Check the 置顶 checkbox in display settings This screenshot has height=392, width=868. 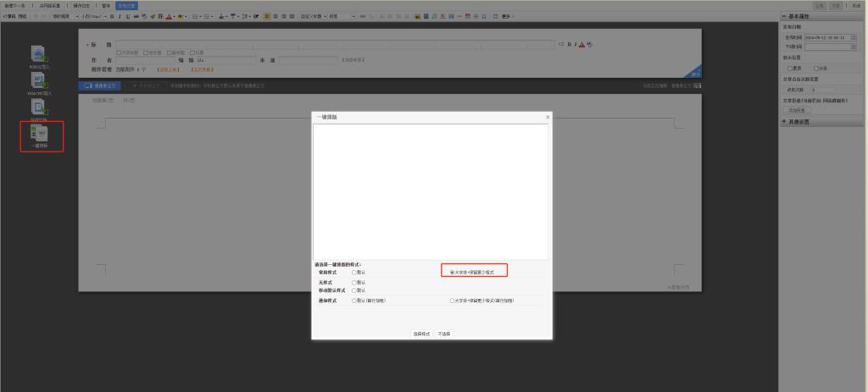pyautogui.click(x=790, y=68)
